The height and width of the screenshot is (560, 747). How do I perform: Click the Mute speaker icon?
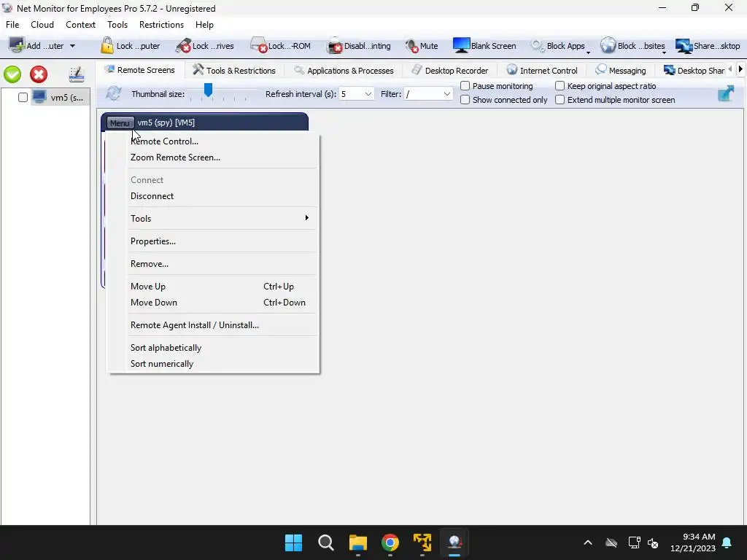[411, 46]
